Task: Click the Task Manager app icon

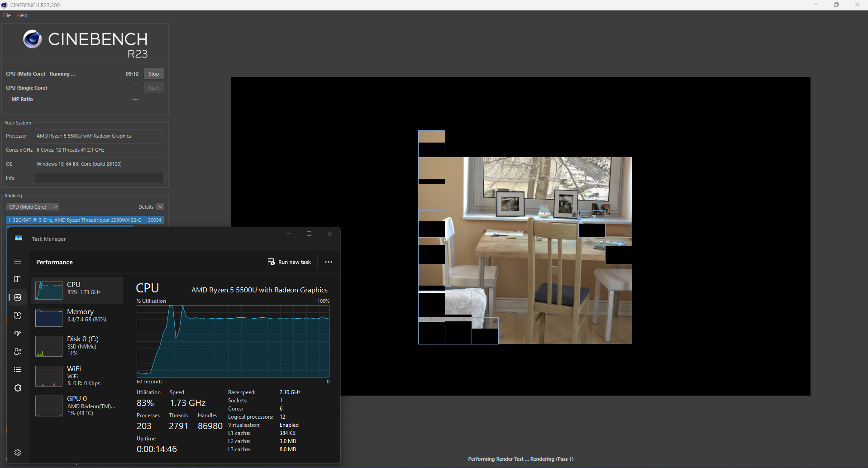Action: 19,238
